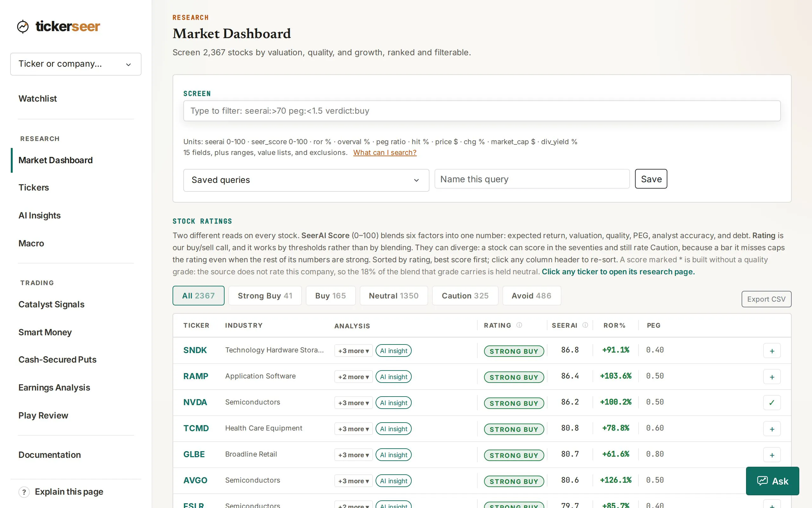Image resolution: width=812 pixels, height=508 pixels.
Task: Export the table with Export CSV
Action: pos(766,299)
